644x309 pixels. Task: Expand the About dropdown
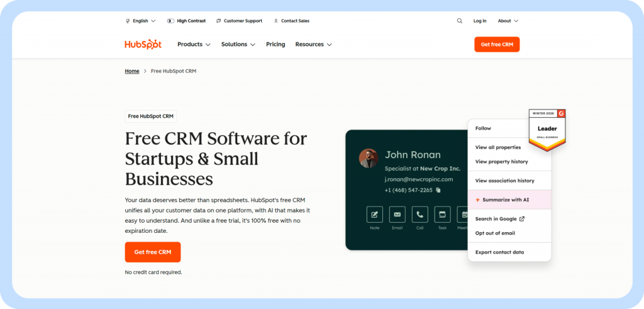click(508, 21)
